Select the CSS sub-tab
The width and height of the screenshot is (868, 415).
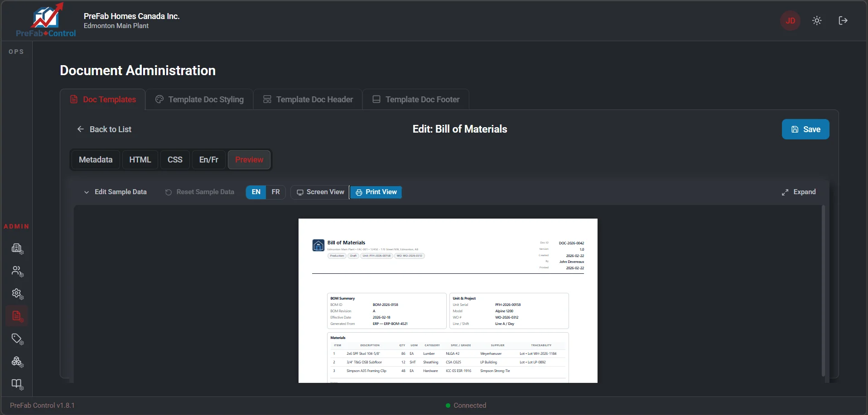tap(175, 160)
